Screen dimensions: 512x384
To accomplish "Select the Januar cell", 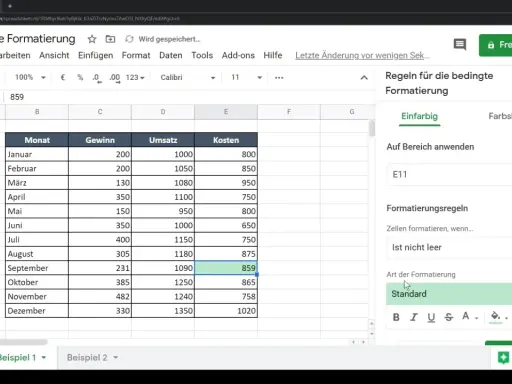I will tap(37, 154).
